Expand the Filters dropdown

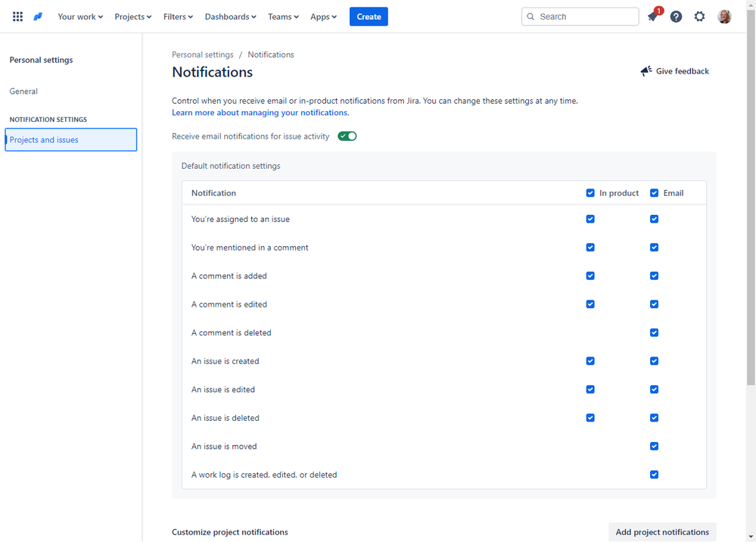coord(178,17)
